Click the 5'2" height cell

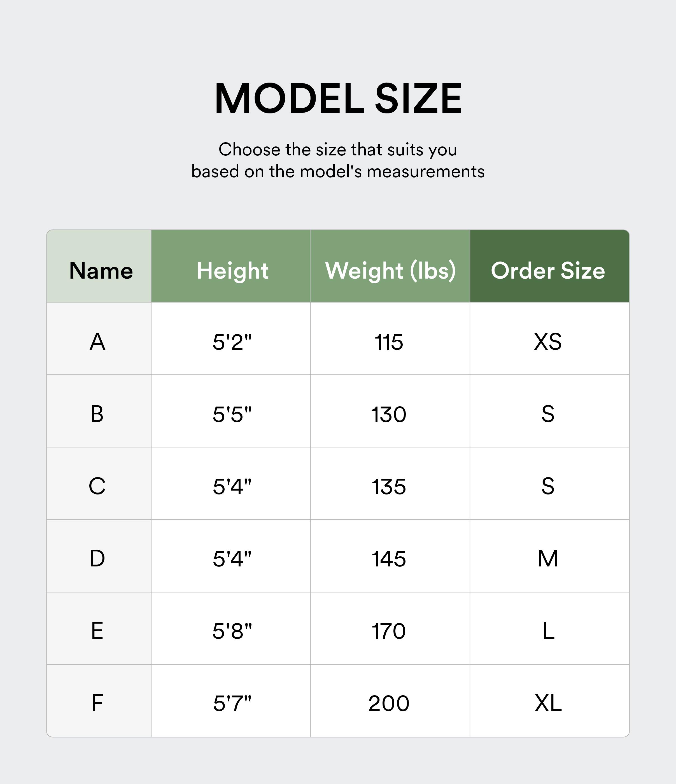232,342
